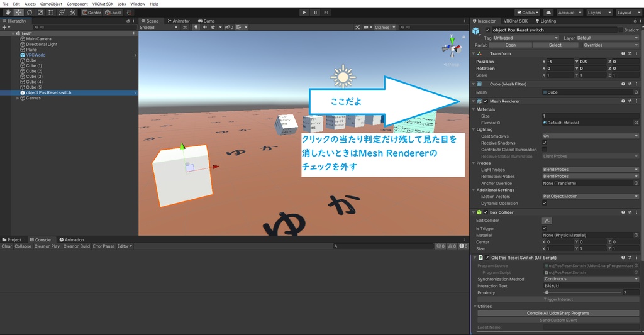Image resolution: width=644 pixels, height=335 pixels.
Task: Start Play mode
Action: tap(304, 13)
